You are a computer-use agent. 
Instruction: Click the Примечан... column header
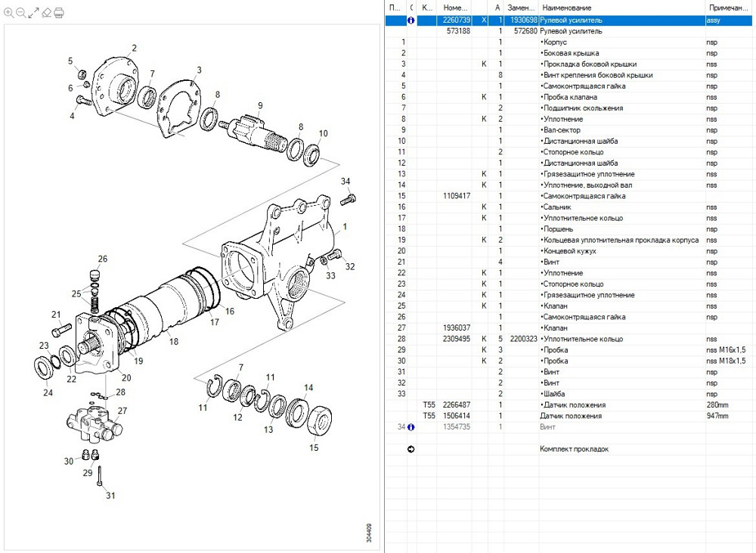(727, 7)
